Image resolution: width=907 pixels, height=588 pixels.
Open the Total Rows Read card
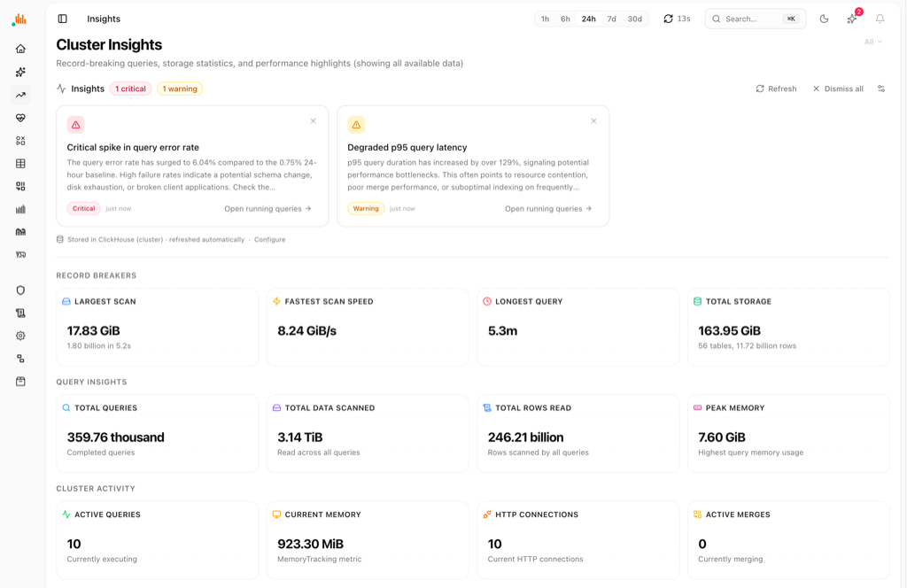click(x=578, y=434)
